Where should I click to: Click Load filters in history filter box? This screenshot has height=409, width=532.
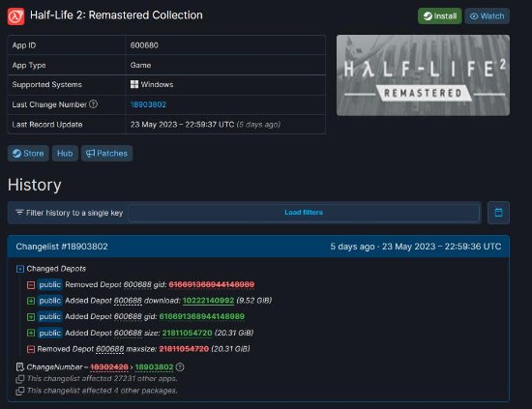(x=304, y=213)
